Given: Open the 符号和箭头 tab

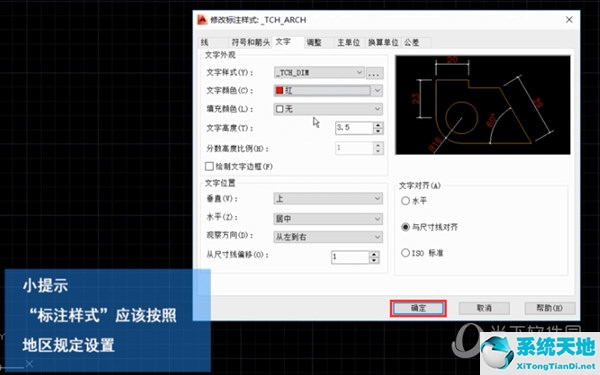Looking at the screenshot, I should [x=250, y=42].
